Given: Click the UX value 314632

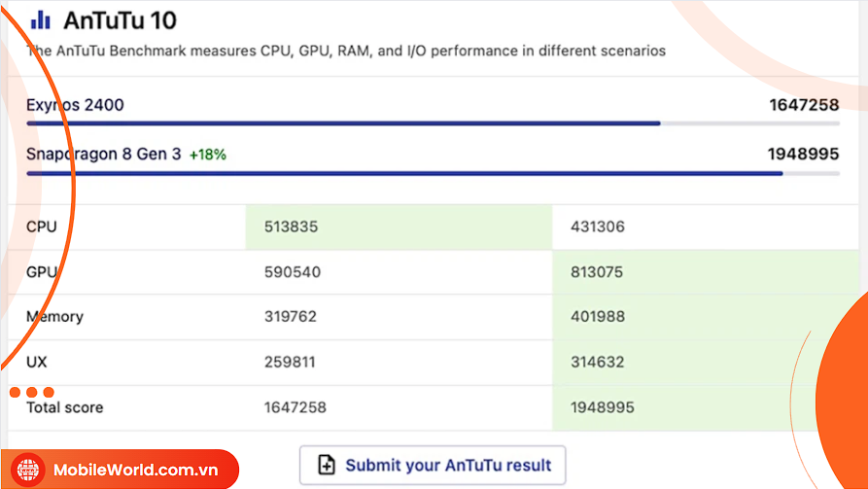Looking at the screenshot, I should pyautogui.click(x=598, y=363).
